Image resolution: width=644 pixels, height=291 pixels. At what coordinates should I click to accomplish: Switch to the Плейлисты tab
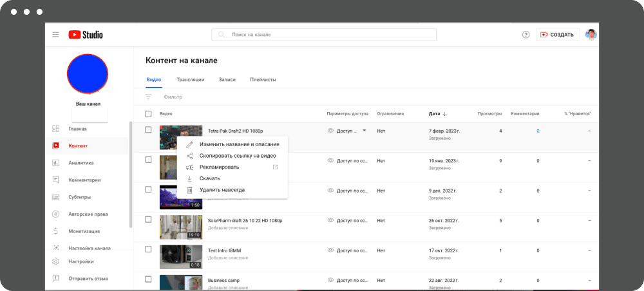(x=263, y=80)
